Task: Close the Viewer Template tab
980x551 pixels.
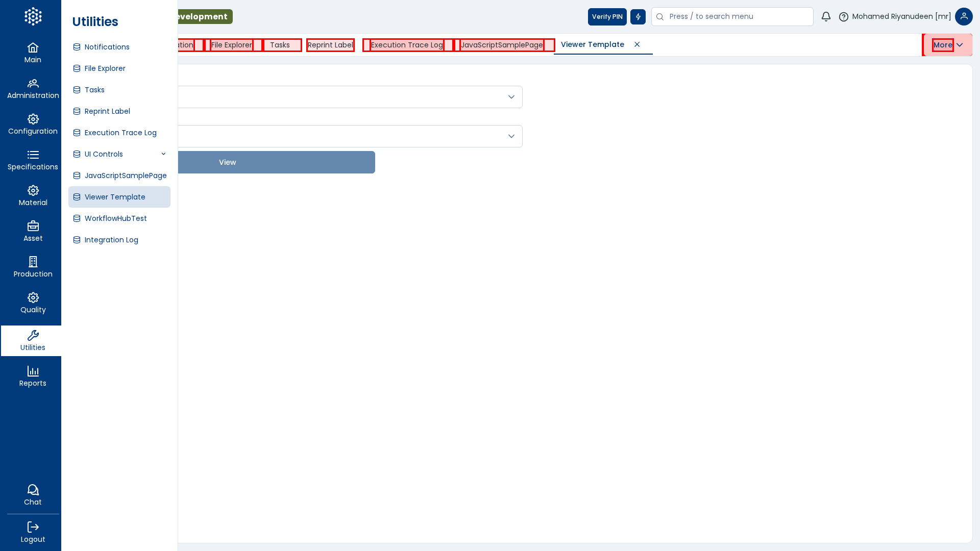Action: [637, 44]
